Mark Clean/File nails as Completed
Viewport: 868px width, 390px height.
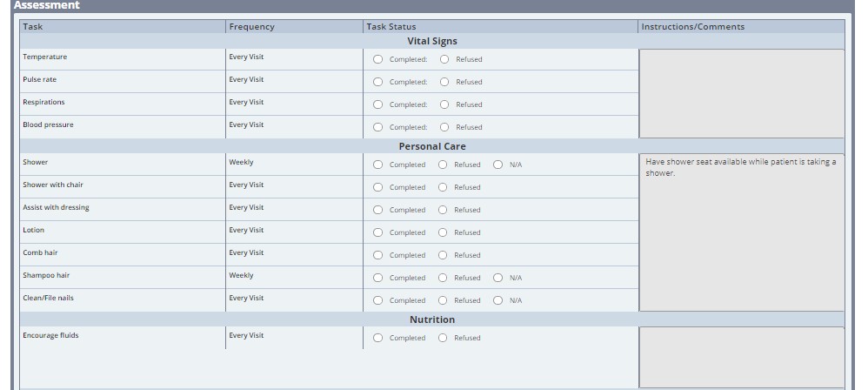click(377, 300)
